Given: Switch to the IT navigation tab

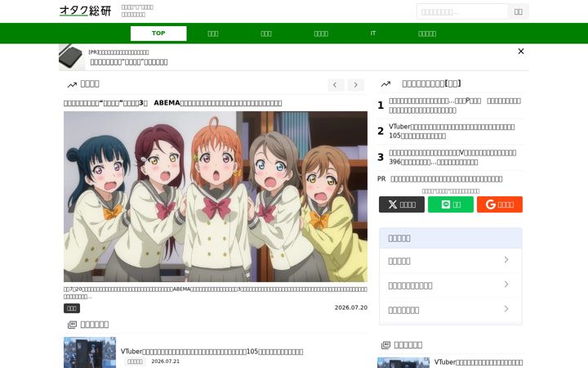Looking at the screenshot, I should coord(373,34).
